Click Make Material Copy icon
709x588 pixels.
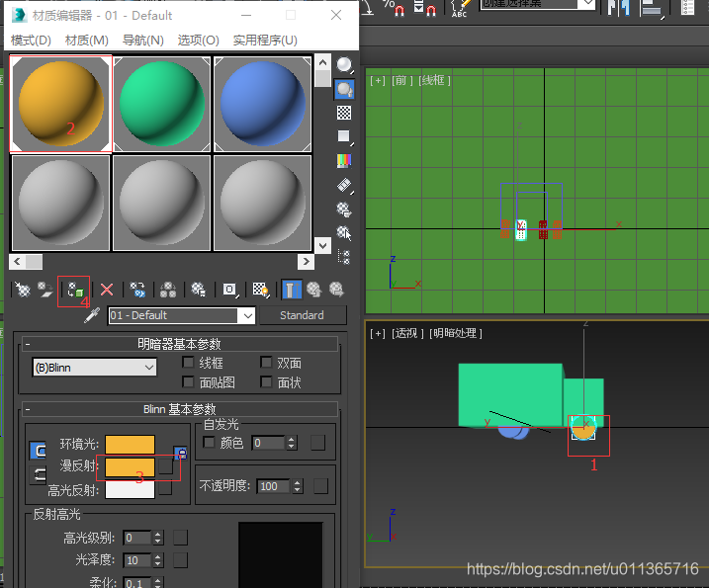137,290
